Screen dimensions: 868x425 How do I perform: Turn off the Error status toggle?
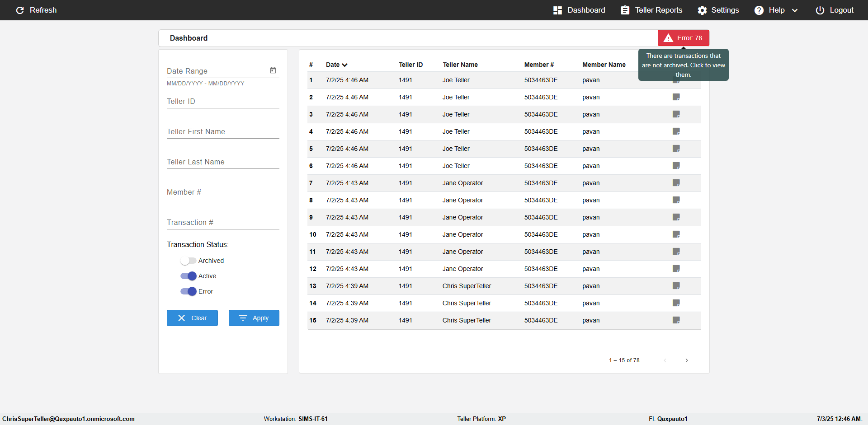(188, 291)
